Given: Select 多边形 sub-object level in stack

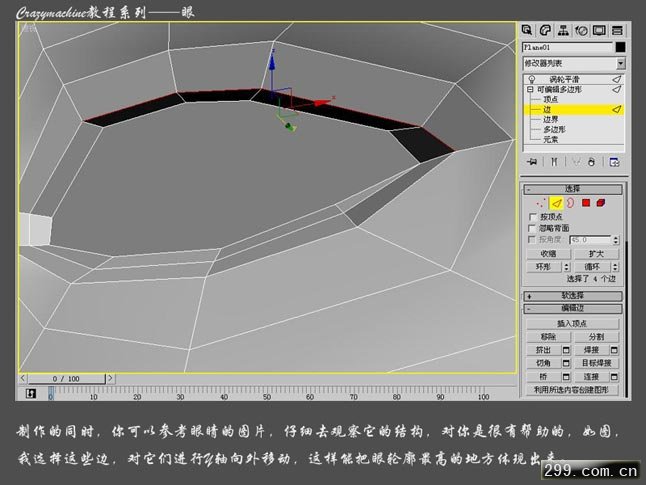Looking at the screenshot, I should click(x=554, y=129).
